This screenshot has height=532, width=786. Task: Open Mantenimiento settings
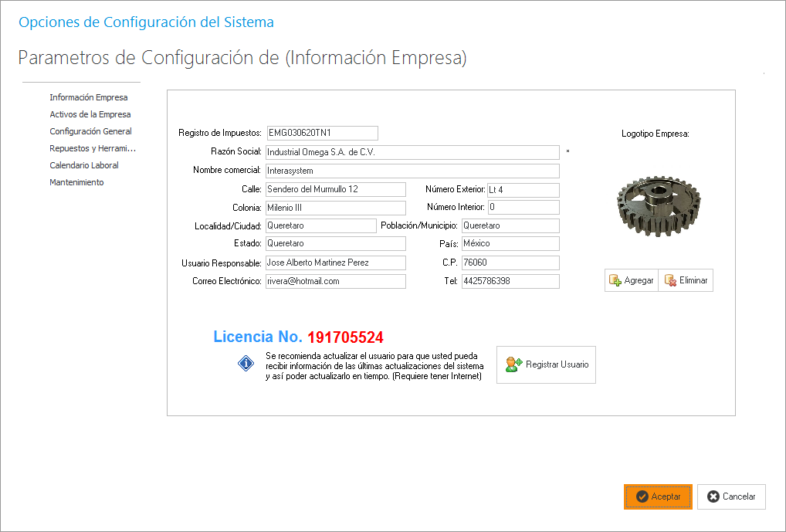pos(76,182)
